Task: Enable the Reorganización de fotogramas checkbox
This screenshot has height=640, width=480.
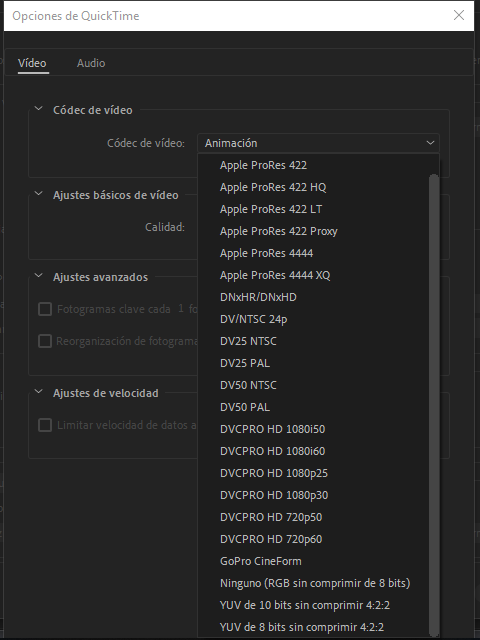Action: (x=45, y=341)
